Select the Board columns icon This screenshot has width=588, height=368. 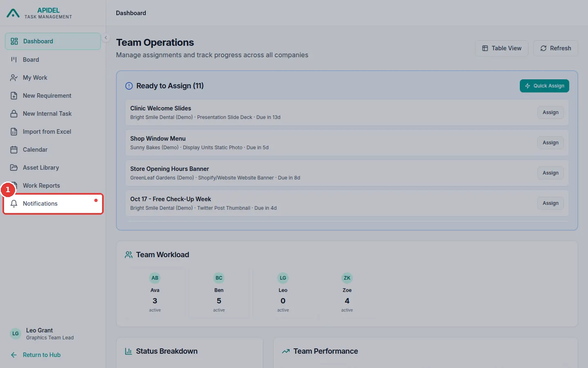[x=14, y=60]
